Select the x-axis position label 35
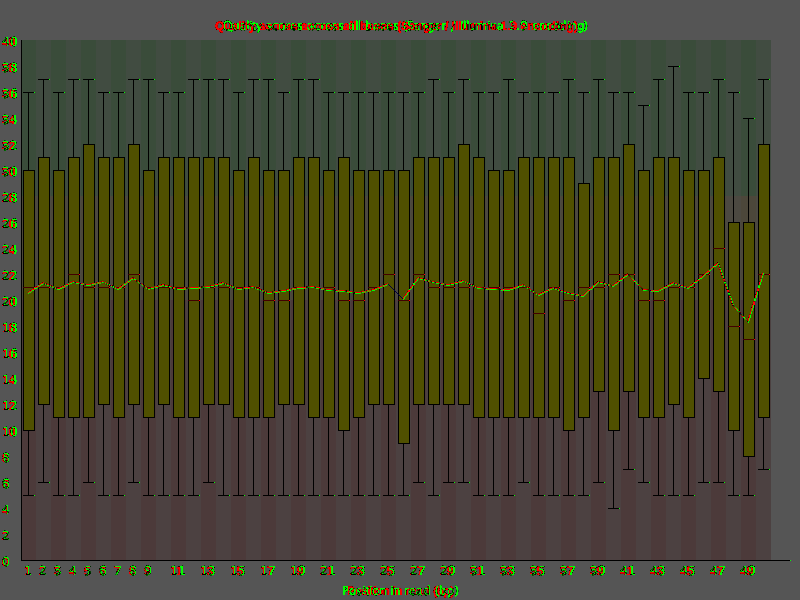 point(538,571)
